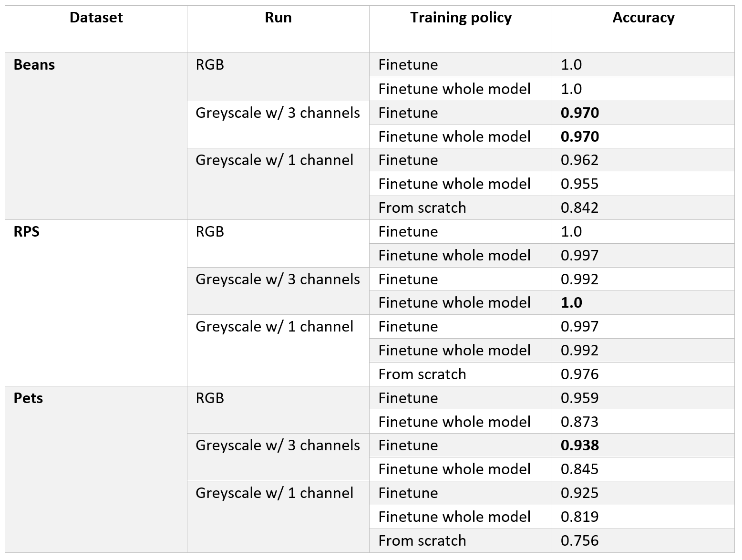Click the Pets dataset cell
742x560 pixels.
[28, 398]
